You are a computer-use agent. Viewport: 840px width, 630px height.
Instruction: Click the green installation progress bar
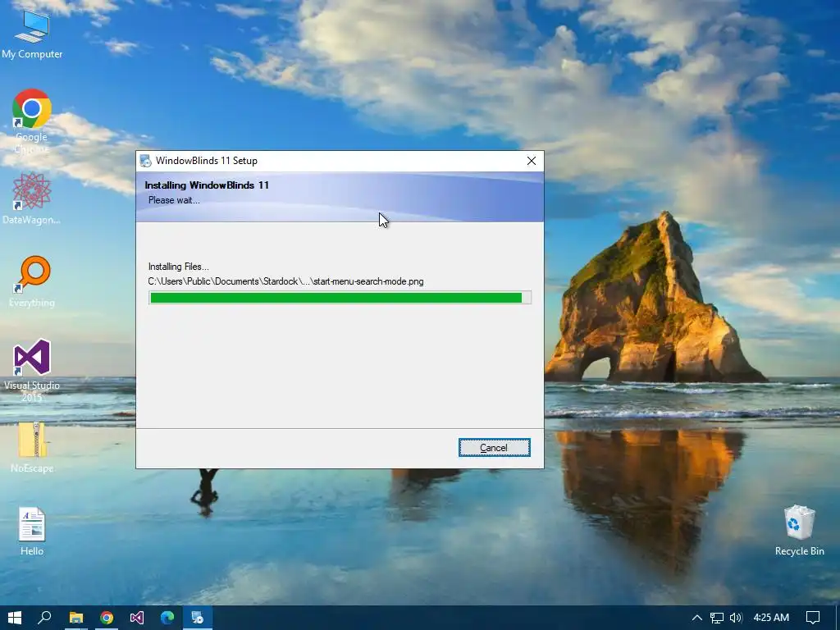click(x=340, y=298)
